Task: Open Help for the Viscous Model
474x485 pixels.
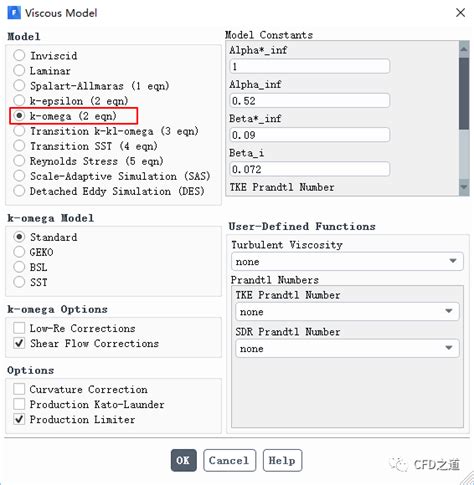Action: pos(282,460)
